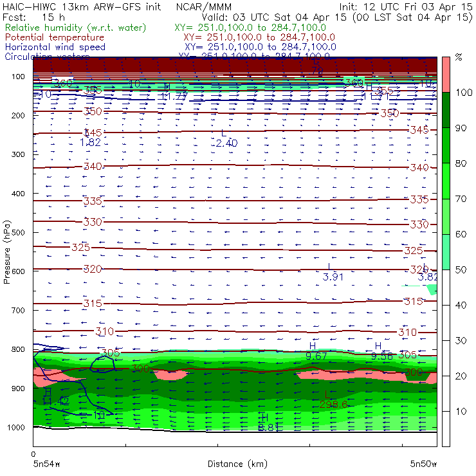The width and height of the screenshot is (476, 476).
Task: Click the '300' pressure axis tick label
Action: [18, 154]
